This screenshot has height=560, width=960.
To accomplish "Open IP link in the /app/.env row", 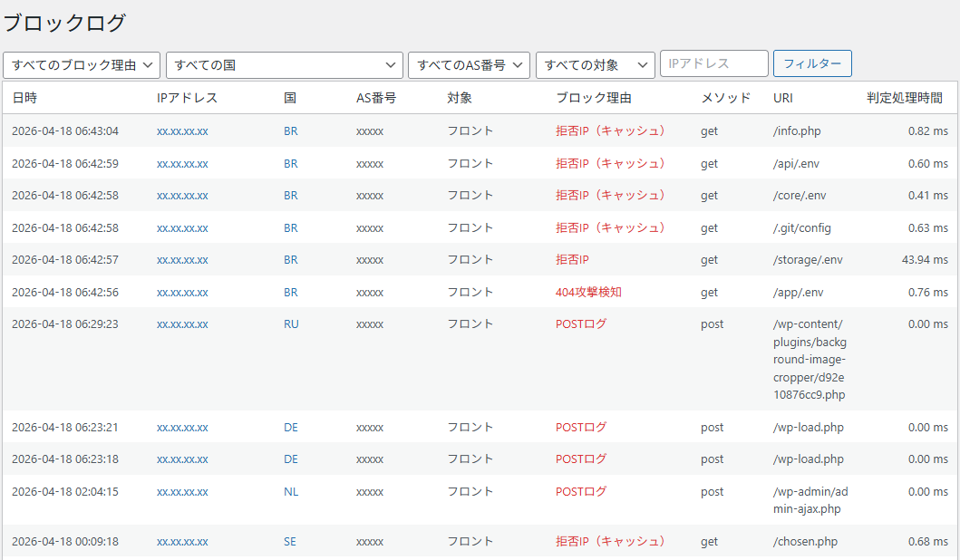I will 182,292.
